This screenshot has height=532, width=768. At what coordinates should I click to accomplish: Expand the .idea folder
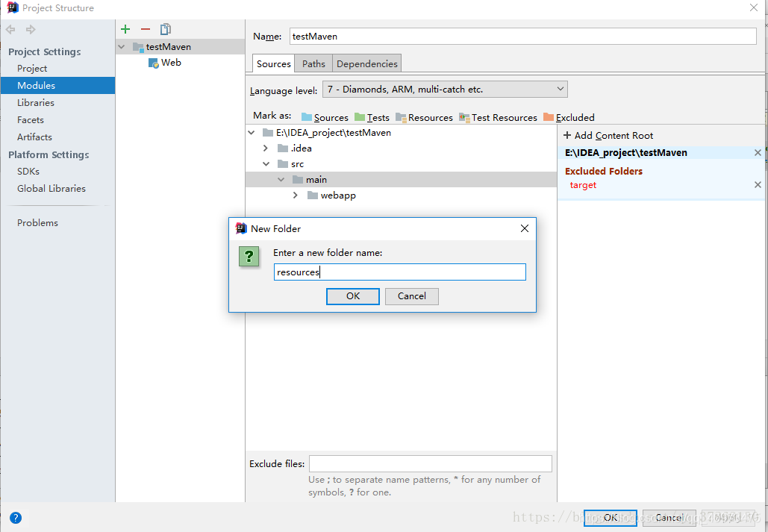[266, 148]
